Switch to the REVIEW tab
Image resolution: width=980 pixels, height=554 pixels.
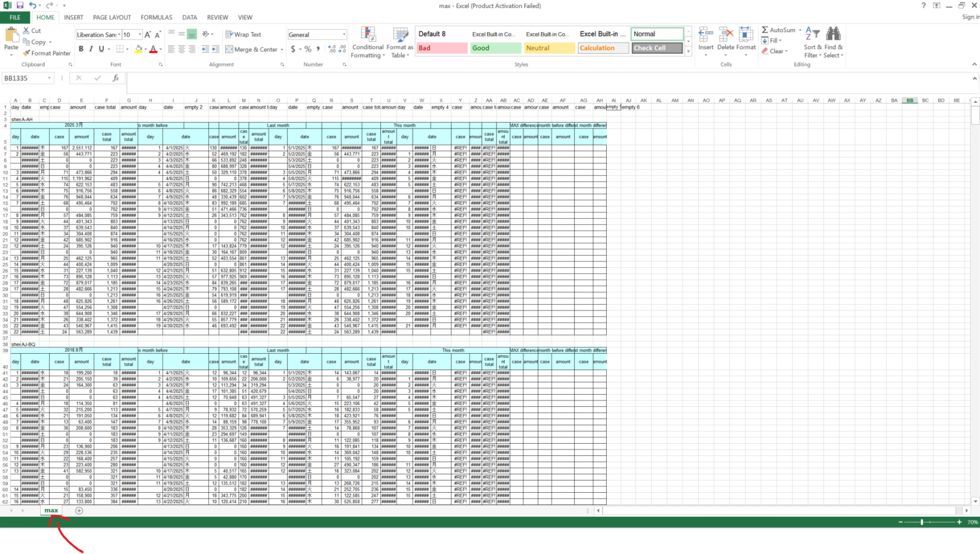pos(218,18)
